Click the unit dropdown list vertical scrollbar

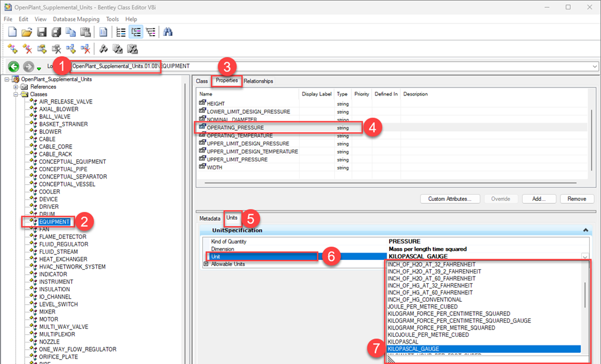pos(585,295)
